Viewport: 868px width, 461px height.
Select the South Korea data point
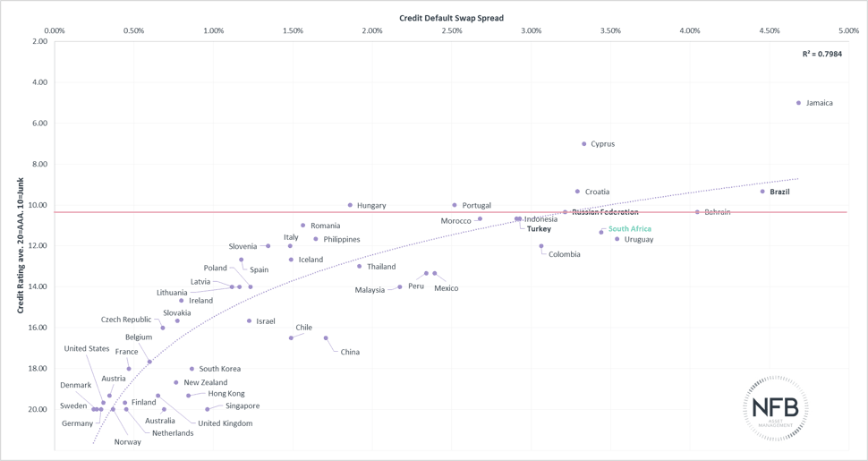click(191, 369)
